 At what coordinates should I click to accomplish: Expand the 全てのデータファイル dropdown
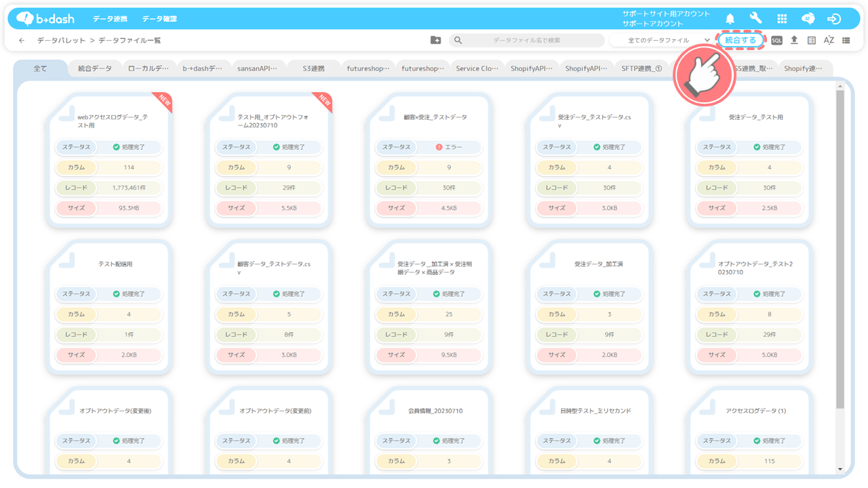point(662,41)
